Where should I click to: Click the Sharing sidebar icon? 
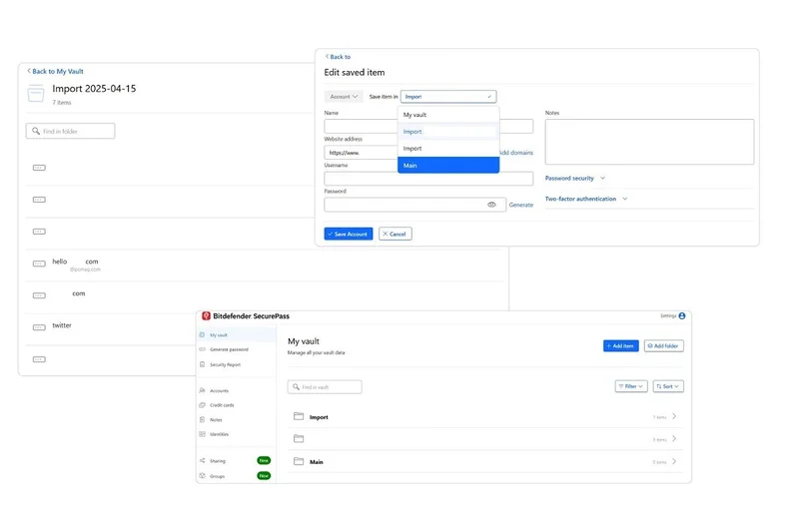tap(203, 461)
